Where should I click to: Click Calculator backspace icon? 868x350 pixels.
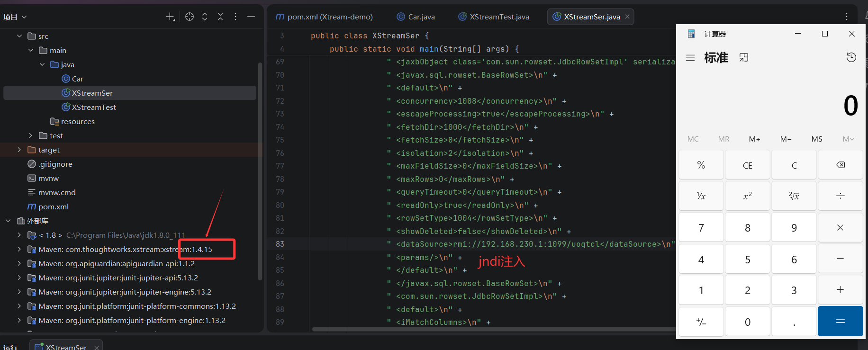click(x=841, y=165)
